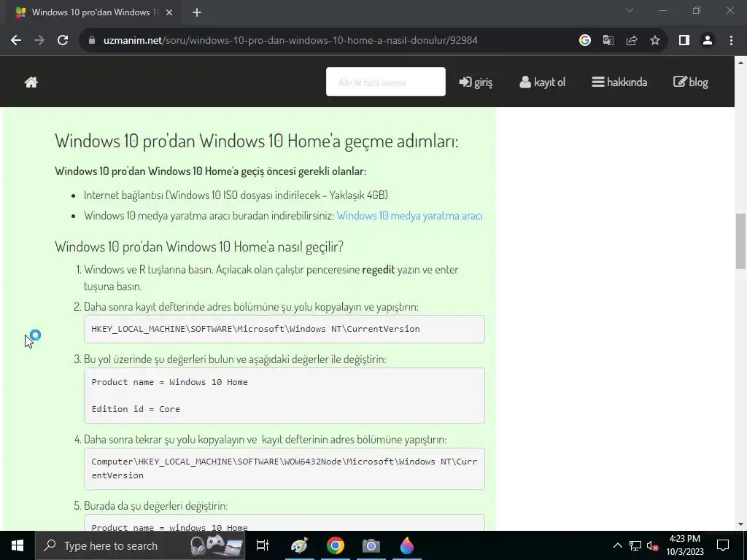This screenshot has height=560, width=747.
Task: Click the WOW6432Node registry path code box
Action: (x=285, y=469)
